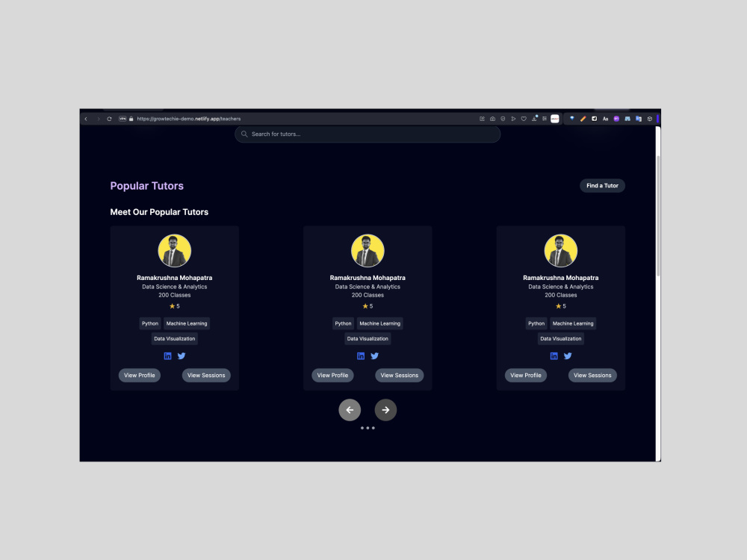Click the first carousel pagination dot
The width and height of the screenshot is (747, 560).
pos(362,428)
